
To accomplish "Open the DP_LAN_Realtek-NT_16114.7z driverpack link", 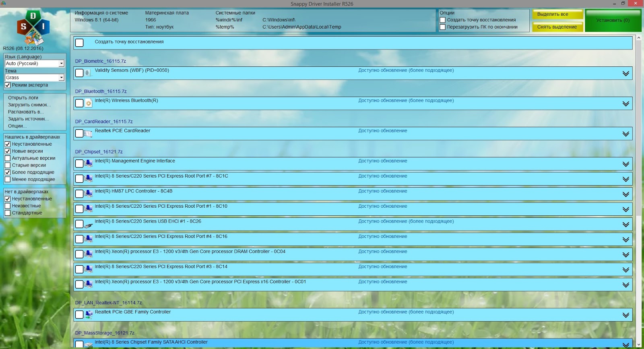I will pos(108,303).
